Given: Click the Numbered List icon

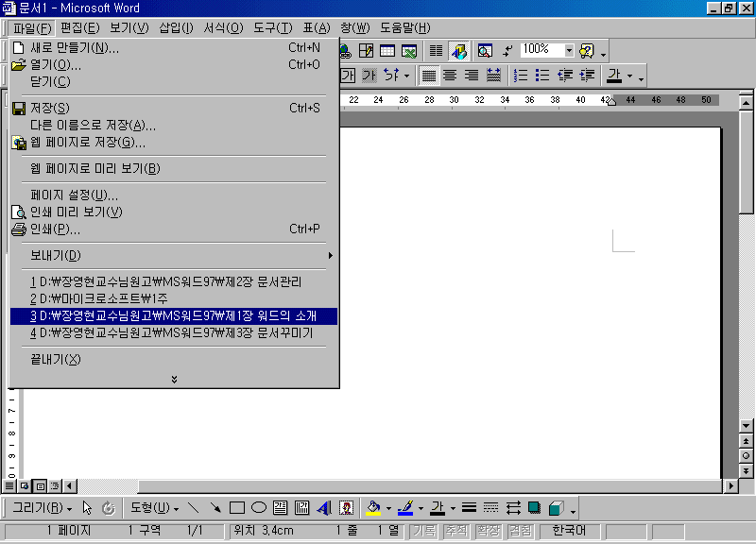Looking at the screenshot, I should [x=521, y=76].
